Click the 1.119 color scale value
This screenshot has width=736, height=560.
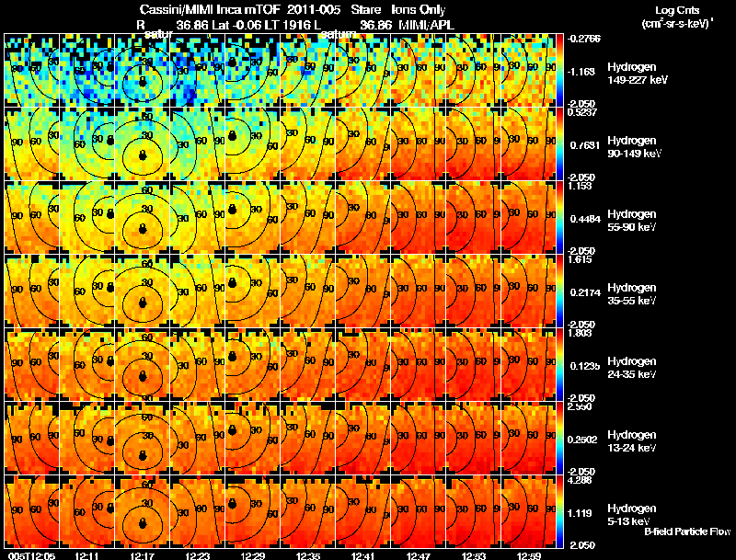[x=581, y=513]
